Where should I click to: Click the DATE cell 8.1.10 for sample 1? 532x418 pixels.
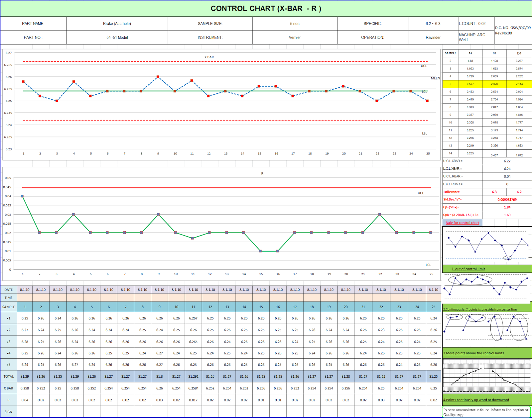coord(24,290)
